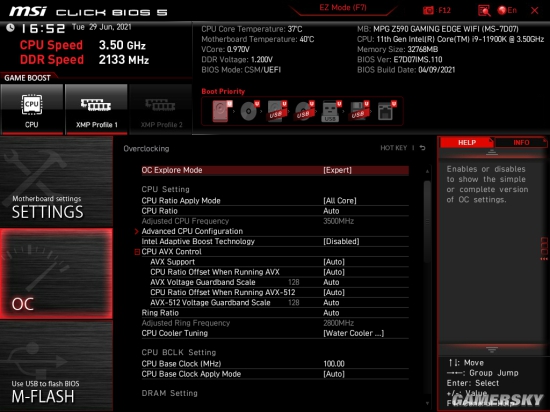
Task: Select the optical disc boot device icon
Action: click(x=249, y=111)
